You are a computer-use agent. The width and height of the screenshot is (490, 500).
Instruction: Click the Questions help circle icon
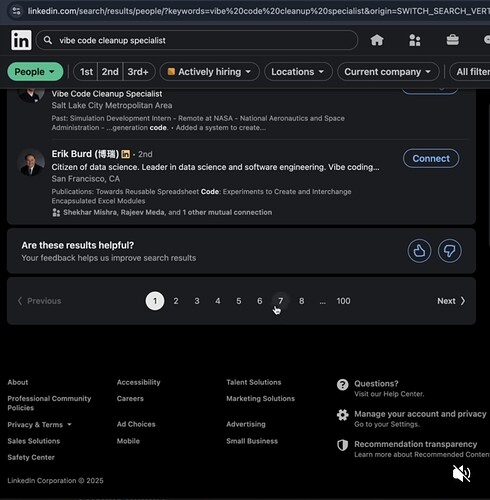[x=342, y=385]
